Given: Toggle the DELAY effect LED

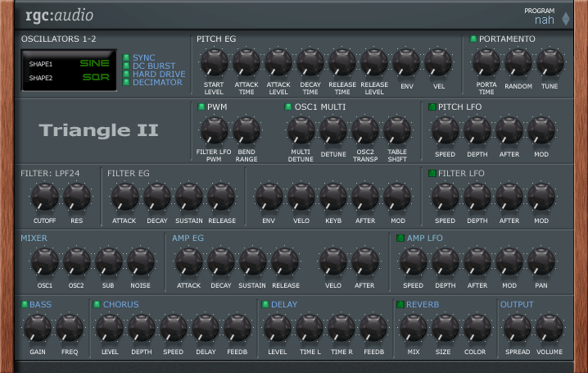Looking at the screenshot, I should tap(265, 304).
